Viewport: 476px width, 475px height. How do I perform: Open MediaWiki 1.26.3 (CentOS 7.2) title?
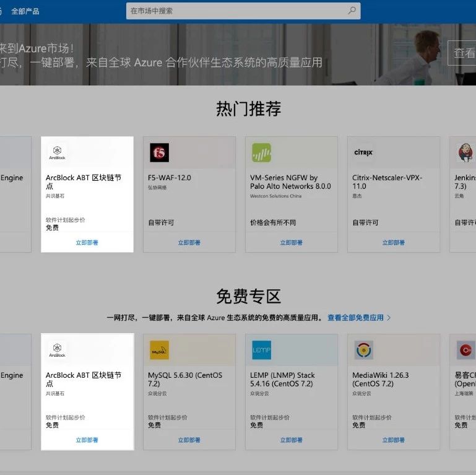pyautogui.click(x=381, y=380)
